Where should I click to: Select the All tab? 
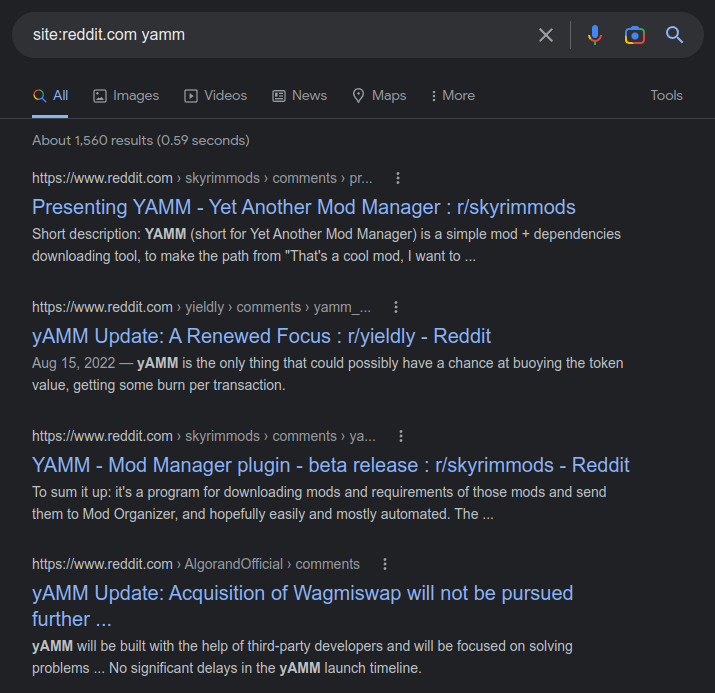[x=50, y=95]
